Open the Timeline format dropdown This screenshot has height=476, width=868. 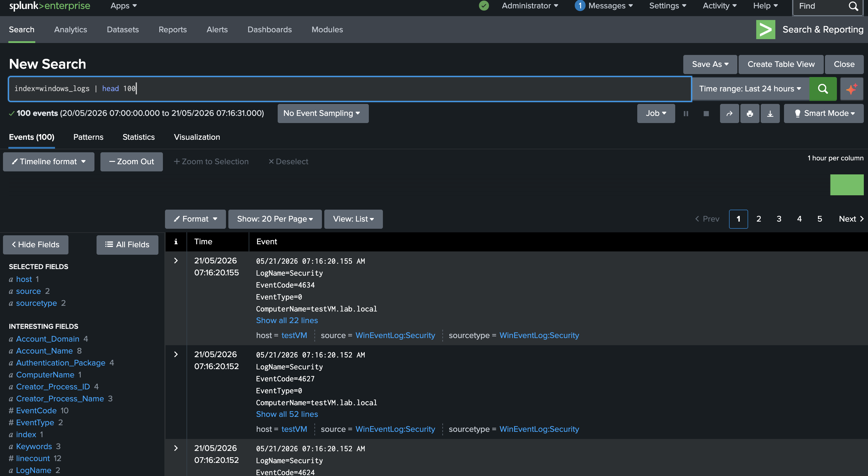(48, 162)
